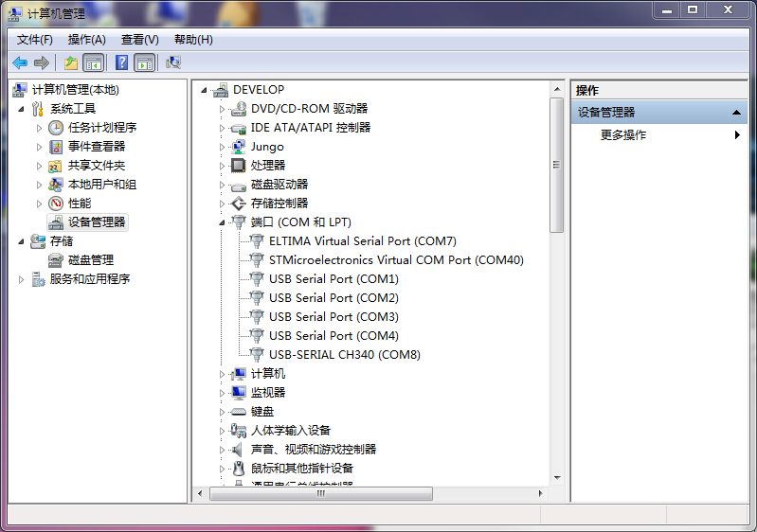757x532 pixels.
Task: Toggle the Show/Hide Console Tree icon
Action: [x=94, y=62]
